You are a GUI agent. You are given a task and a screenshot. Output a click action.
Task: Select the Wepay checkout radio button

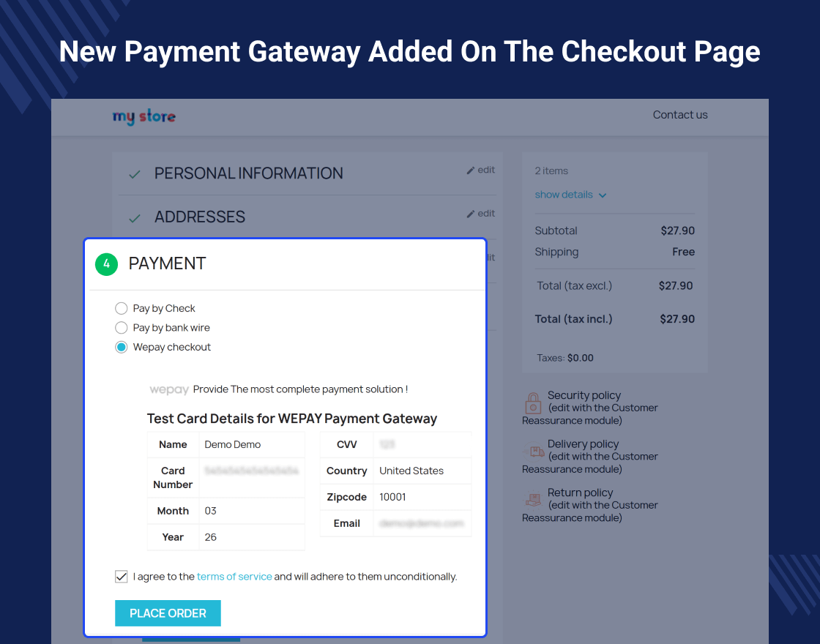121,347
